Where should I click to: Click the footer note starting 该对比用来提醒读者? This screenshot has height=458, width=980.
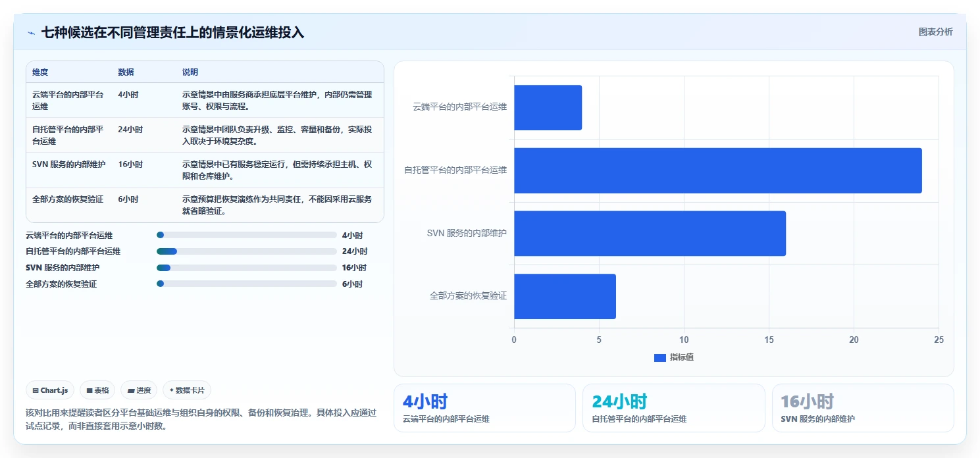point(201,419)
